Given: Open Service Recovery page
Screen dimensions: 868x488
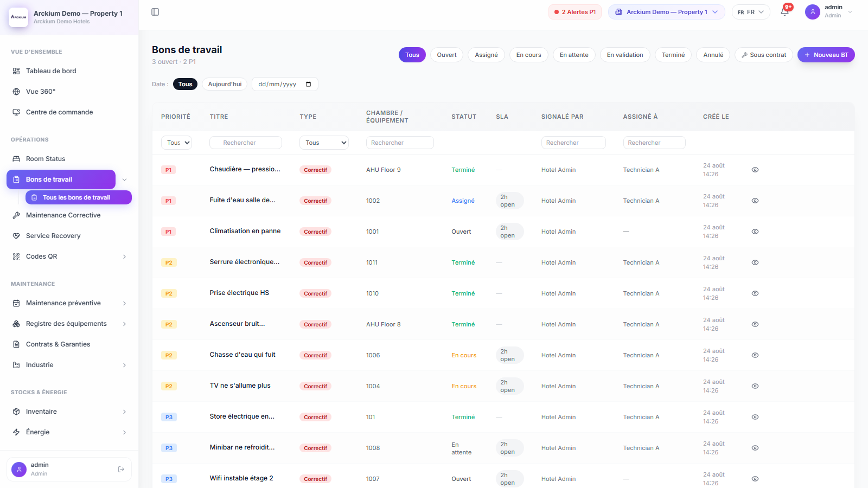Looking at the screenshot, I should tap(69, 236).
